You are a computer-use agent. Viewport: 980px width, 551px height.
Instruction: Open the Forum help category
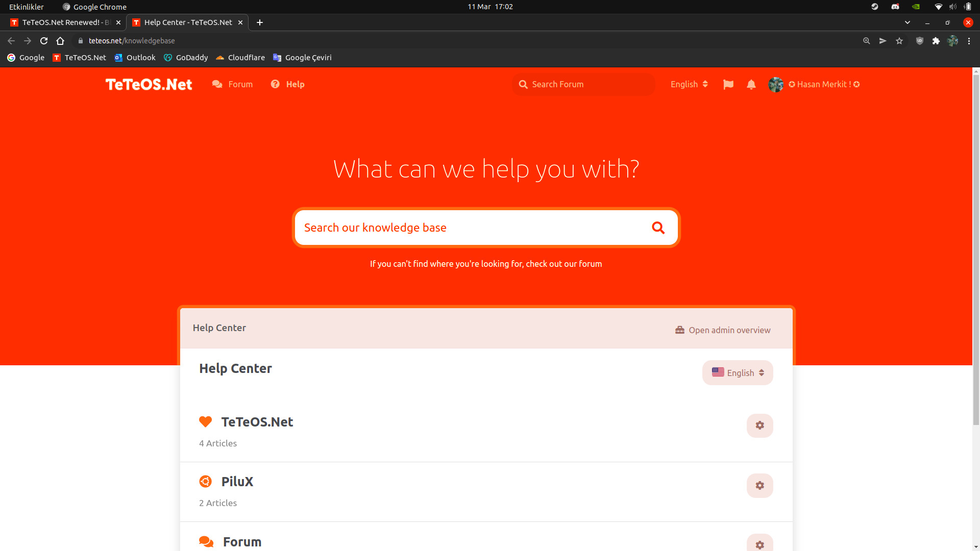pyautogui.click(x=242, y=542)
